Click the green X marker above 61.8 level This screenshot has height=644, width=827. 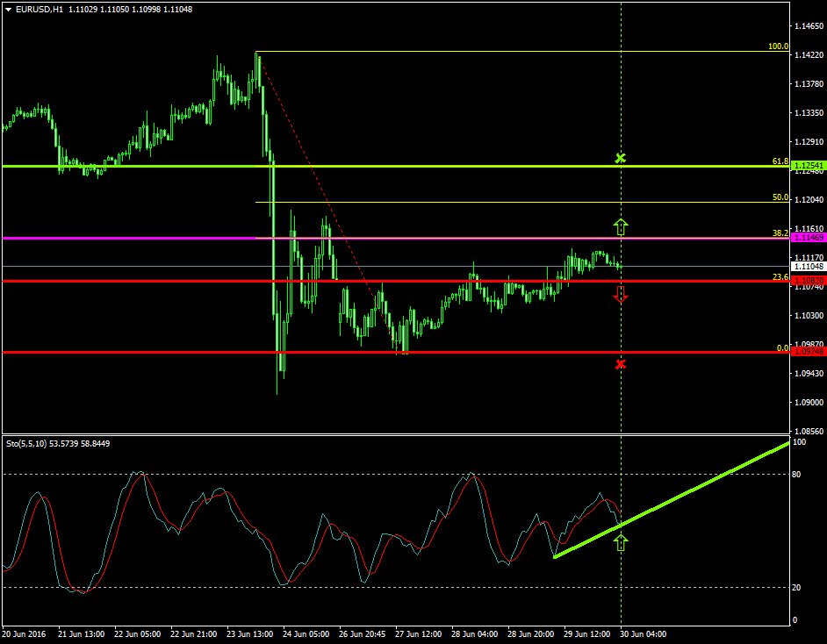point(621,158)
